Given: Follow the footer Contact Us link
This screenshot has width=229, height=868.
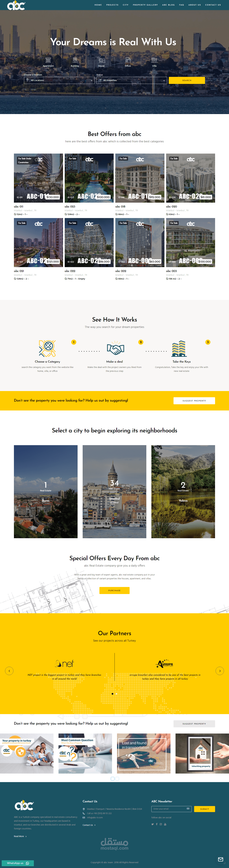Looking at the screenshot, I should coord(89,825).
